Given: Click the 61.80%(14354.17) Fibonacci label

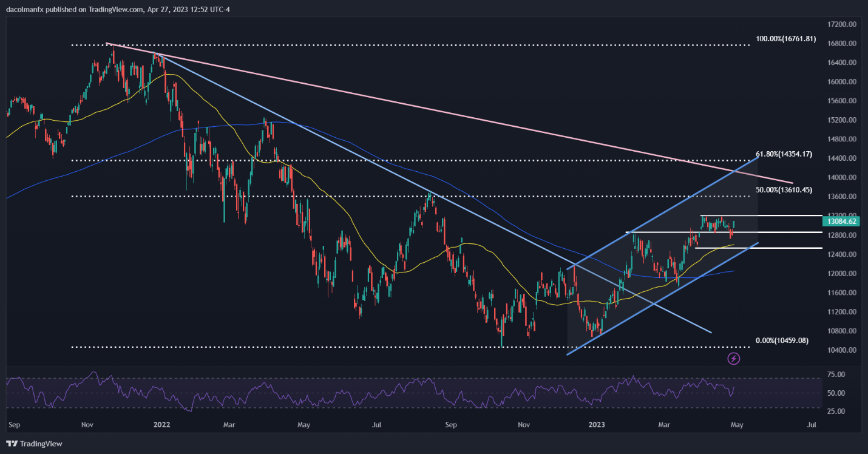Looking at the screenshot, I should pyautogui.click(x=784, y=154).
